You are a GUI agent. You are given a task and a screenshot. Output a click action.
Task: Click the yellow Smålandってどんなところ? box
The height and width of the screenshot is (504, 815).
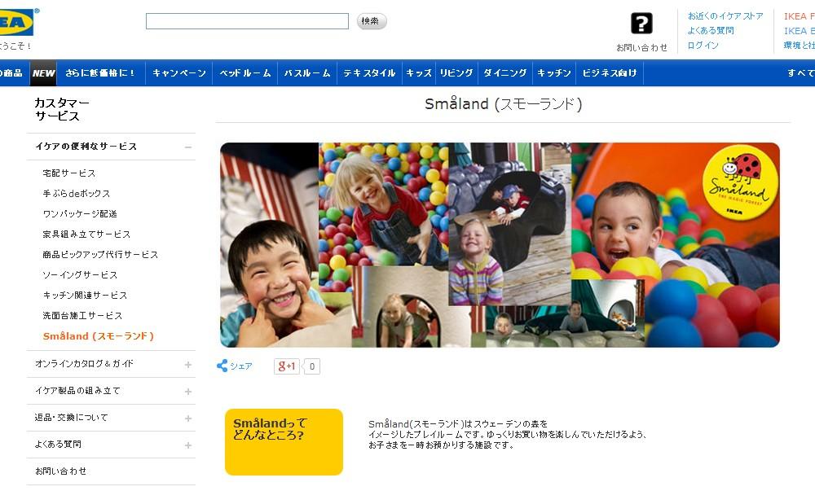[284, 442]
